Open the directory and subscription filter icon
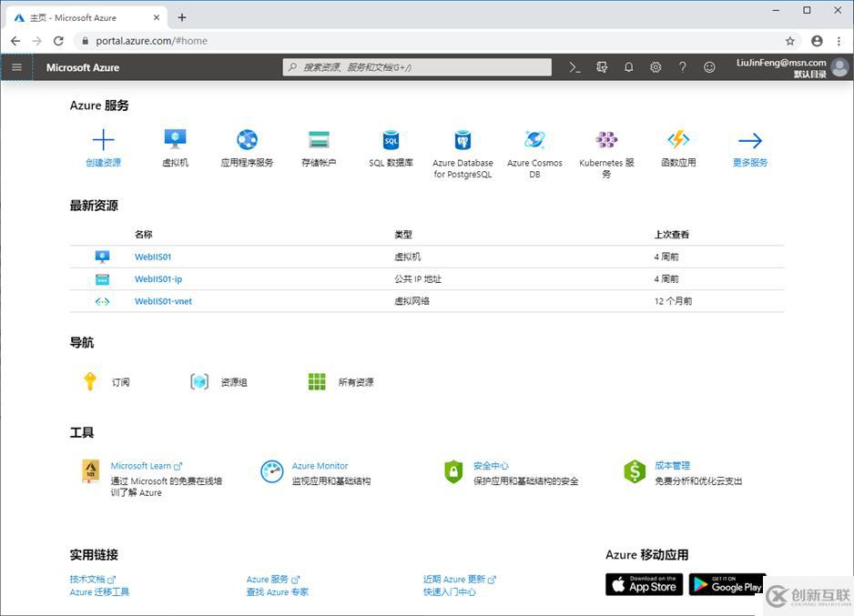This screenshot has height=616, width=854. point(602,67)
